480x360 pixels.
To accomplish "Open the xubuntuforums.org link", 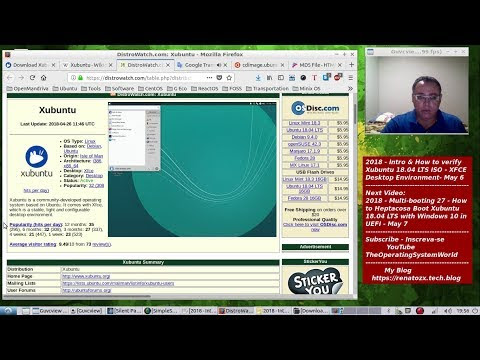I will (87, 290).
